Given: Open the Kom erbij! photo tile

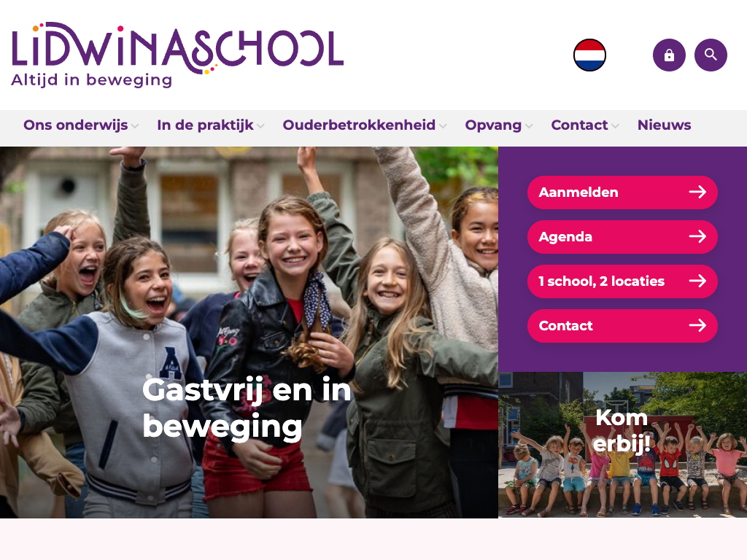Looking at the screenshot, I should 622,445.
